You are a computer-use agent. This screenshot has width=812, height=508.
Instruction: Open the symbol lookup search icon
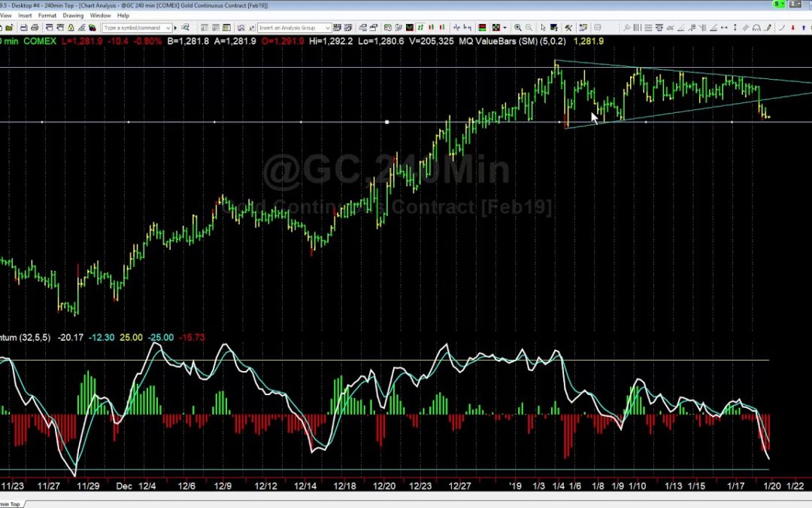[x=185, y=28]
